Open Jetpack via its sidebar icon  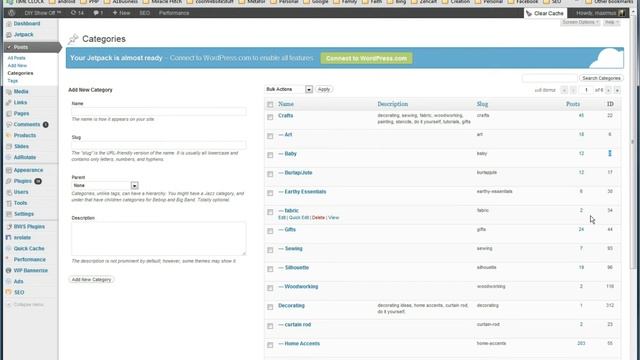[x=9, y=35]
